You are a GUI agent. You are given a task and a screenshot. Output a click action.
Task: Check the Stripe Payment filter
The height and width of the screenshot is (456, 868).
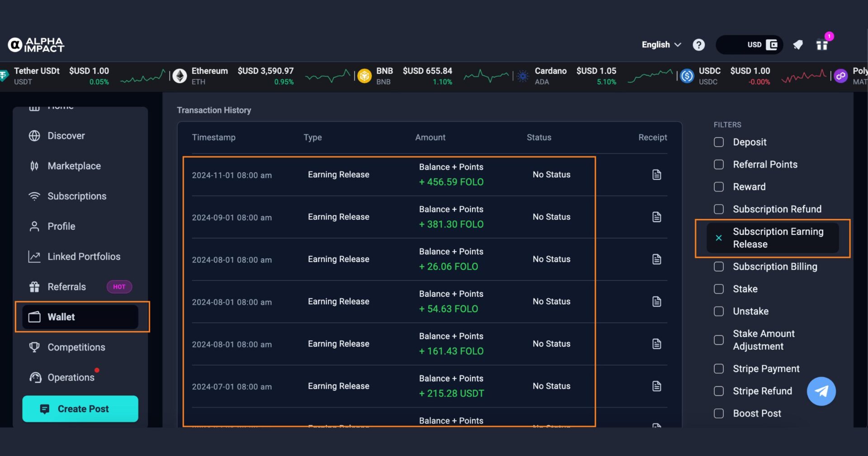click(x=719, y=369)
